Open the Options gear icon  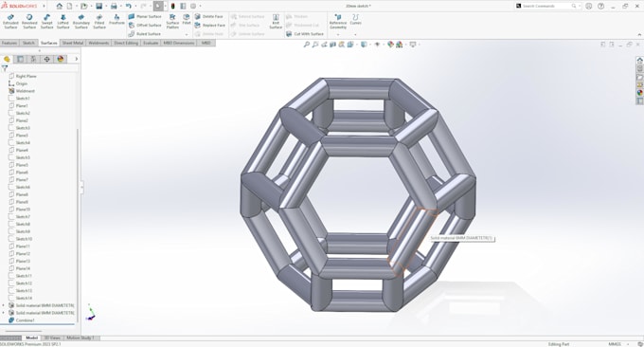point(193,6)
